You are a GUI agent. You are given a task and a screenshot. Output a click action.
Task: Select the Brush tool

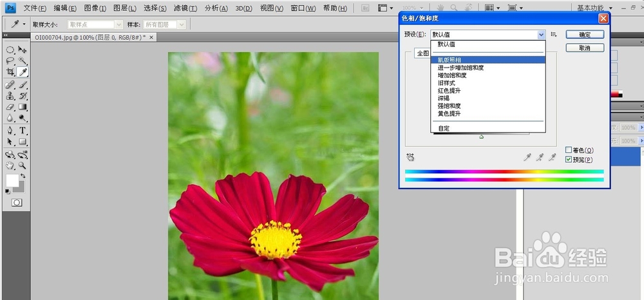(x=23, y=85)
